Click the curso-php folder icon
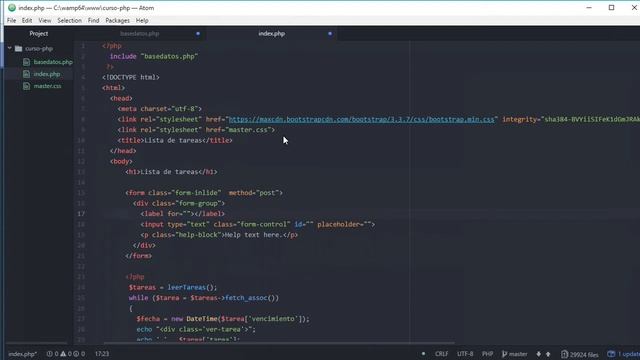Image resolution: width=640 pixels, height=360 pixels. pyautogui.click(x=18, y=48)
